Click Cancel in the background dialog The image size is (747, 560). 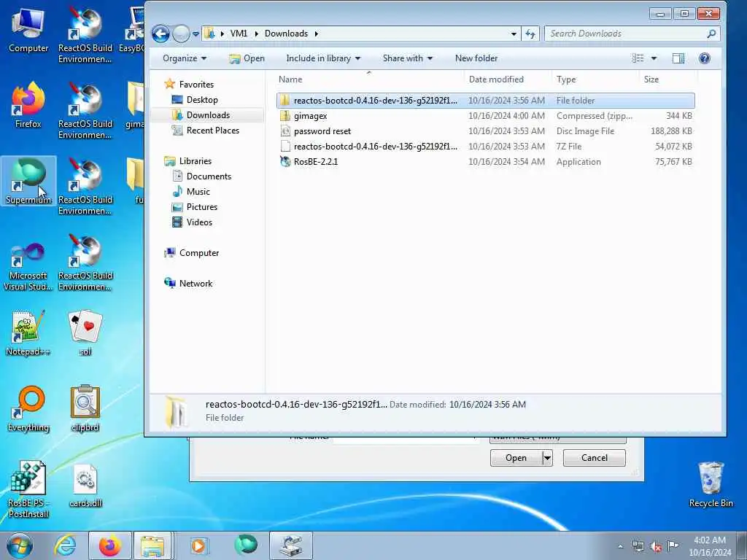click(594, 458)
